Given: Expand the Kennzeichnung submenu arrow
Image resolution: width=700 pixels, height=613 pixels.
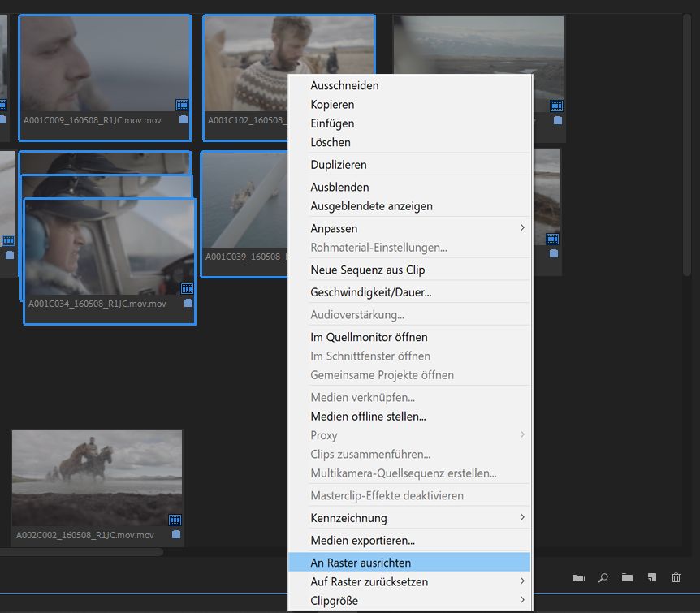Looking at the screenshot, I should click(522, 517).
